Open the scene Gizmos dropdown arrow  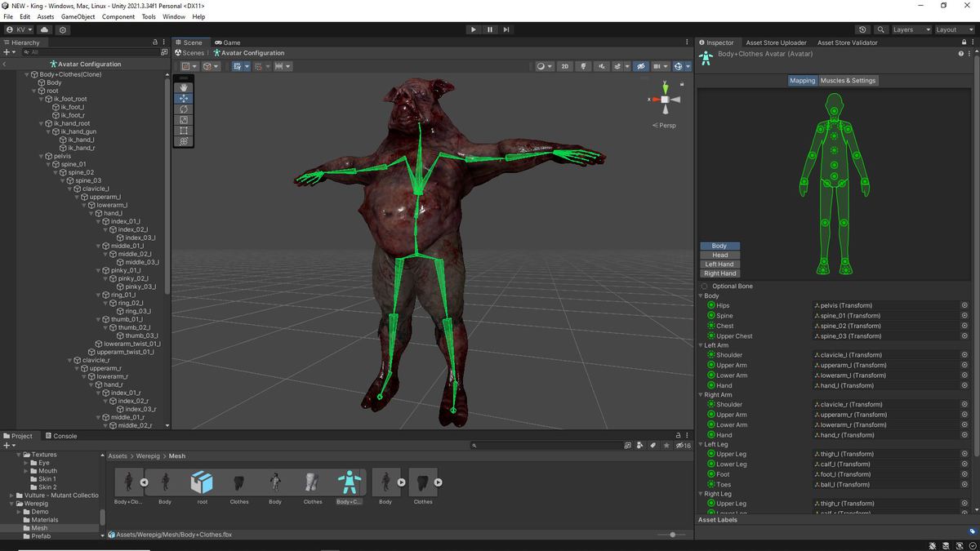[688, 66]
